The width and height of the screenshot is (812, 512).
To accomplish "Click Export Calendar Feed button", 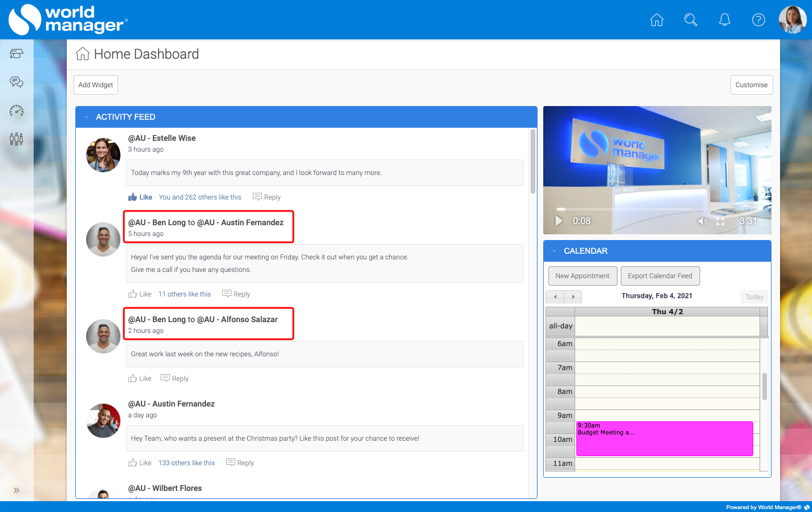I will coord(660,276).
